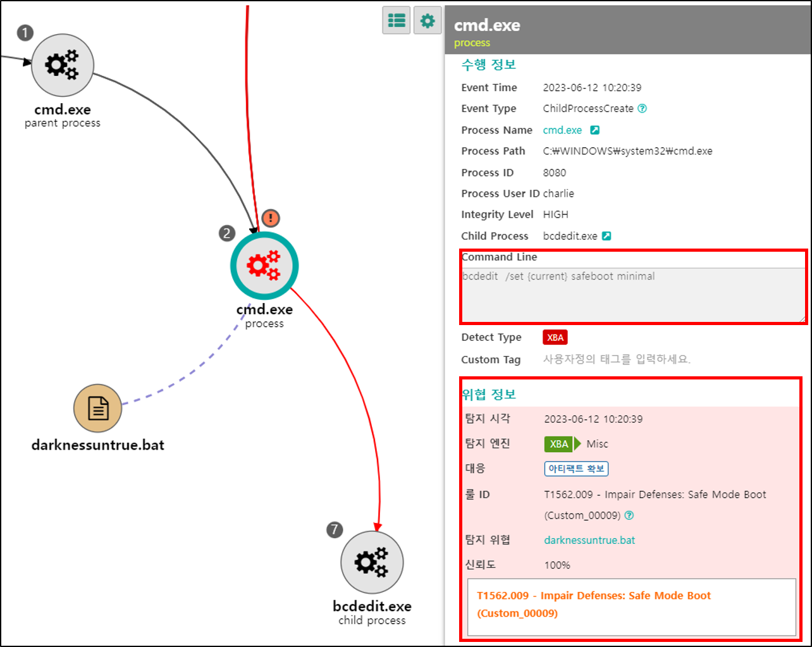The height and width of the screenshot is (647, 812).
Task: Click the help icon next to ChildProcessCreate
Action: 643,108
